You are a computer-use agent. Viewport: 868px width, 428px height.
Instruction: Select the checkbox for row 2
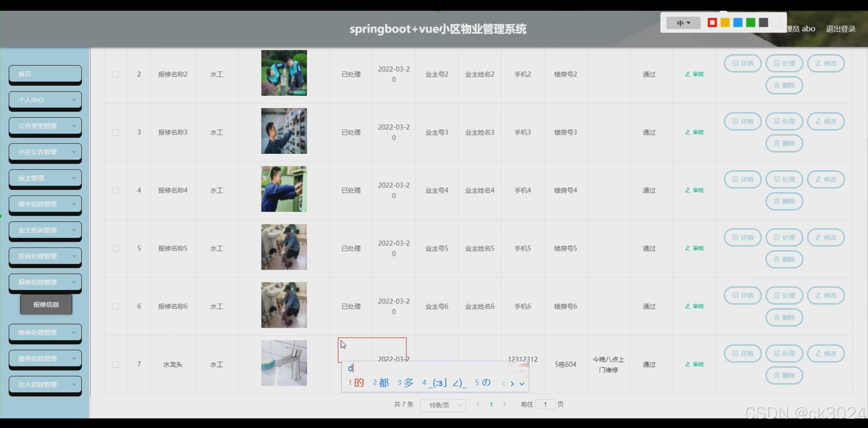tap(116, 74)
